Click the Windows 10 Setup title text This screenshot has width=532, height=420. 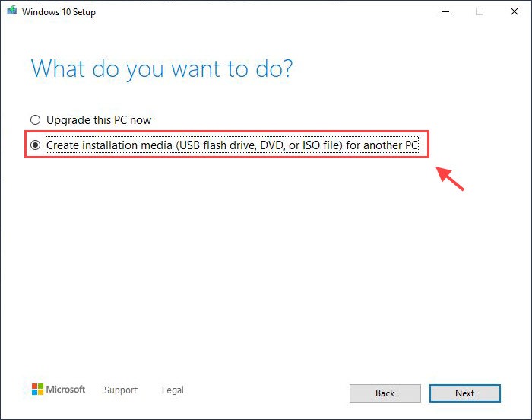click(x=59, y=12)
